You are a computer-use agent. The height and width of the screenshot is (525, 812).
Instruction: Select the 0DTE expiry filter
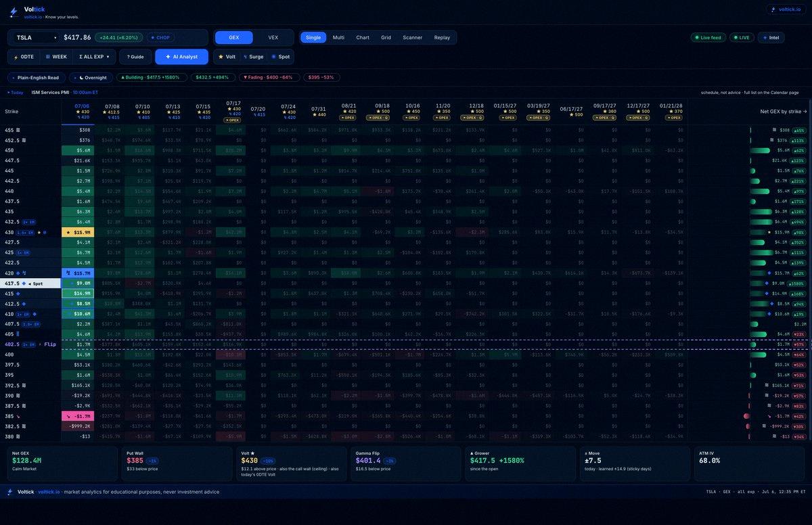pyautogui.click(x=24, y=57)
